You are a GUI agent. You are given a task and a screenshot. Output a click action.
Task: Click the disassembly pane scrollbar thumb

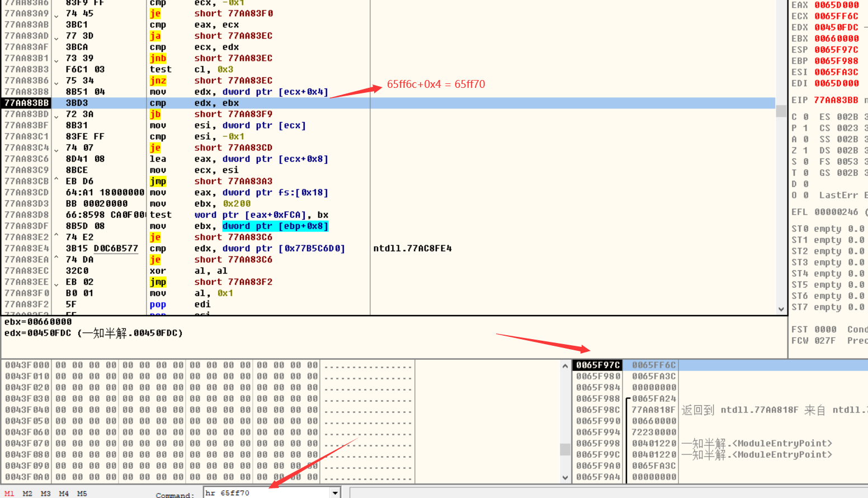781,111
